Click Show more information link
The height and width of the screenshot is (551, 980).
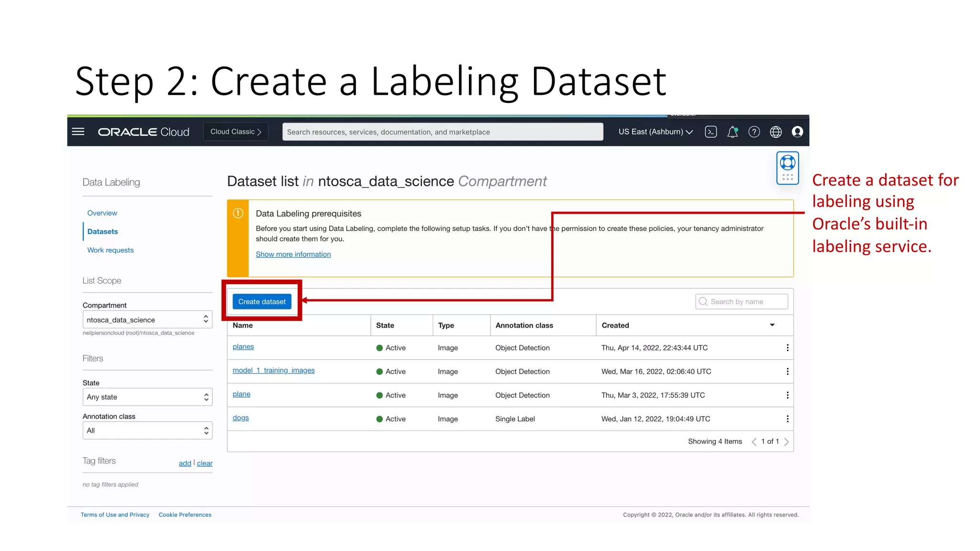click(293, 254)
